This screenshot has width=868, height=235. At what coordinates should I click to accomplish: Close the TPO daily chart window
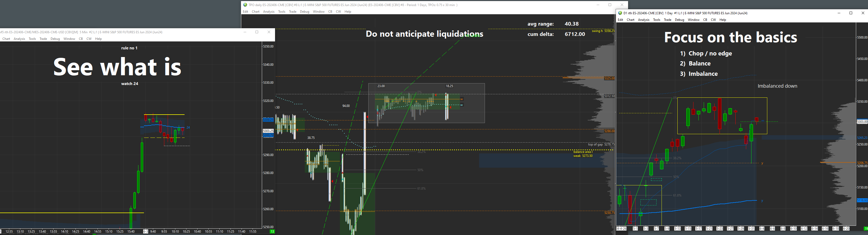tap(622, 5)
